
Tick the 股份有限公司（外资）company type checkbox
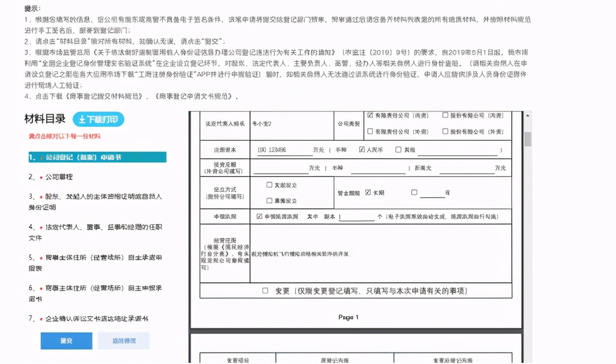445,131
